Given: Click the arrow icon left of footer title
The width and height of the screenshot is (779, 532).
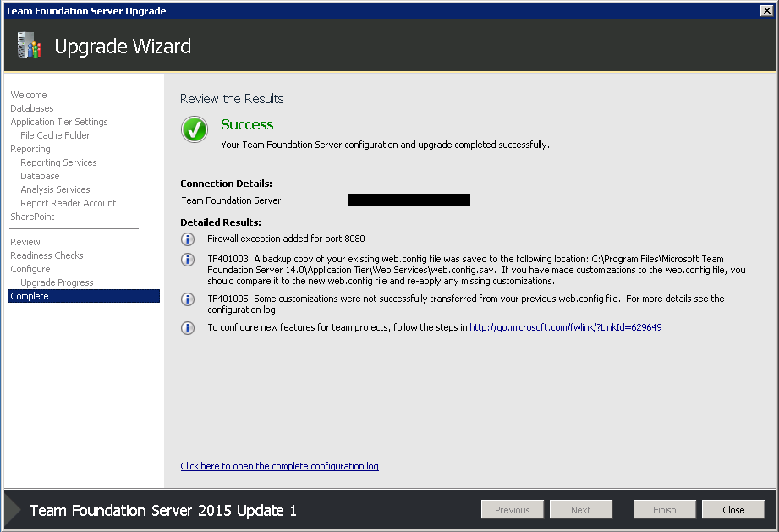Looking at the screenshot, I should pyautogui.click(x=13, y=510).
